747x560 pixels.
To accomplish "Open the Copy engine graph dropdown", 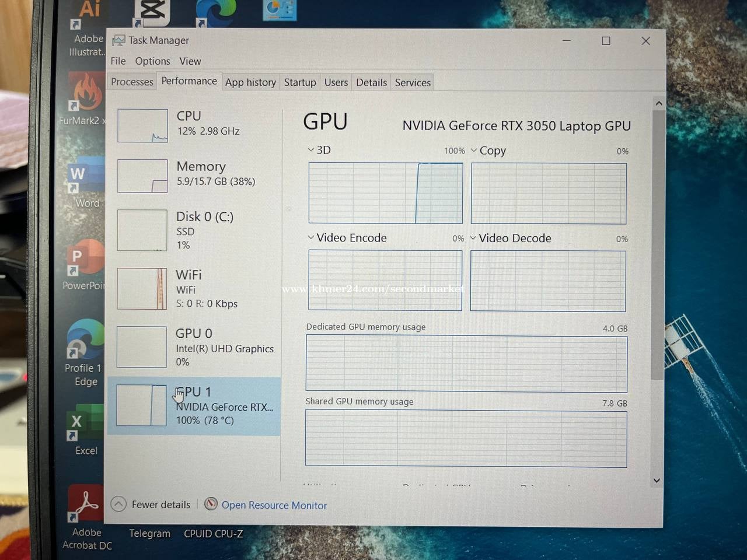I will (474, 150).
